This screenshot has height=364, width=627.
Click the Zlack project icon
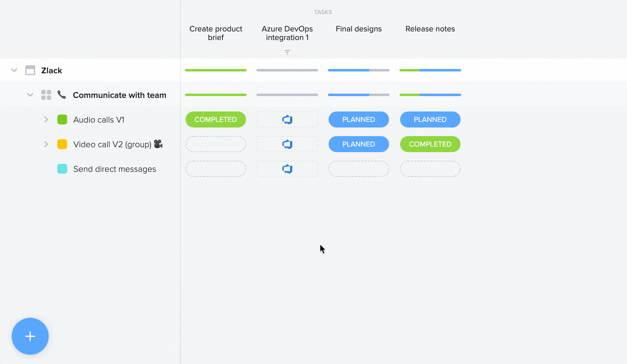[31, 70]
